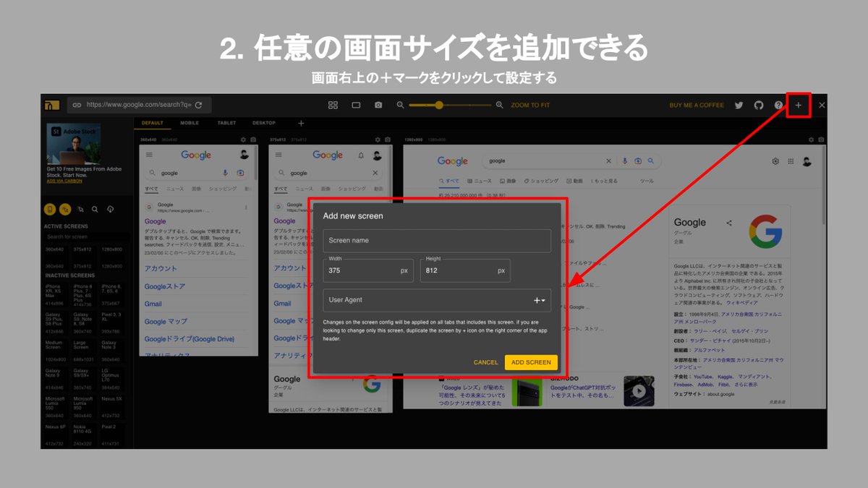
Task: Open settings gear for the 375x812 screen
Action: (378, 140)
